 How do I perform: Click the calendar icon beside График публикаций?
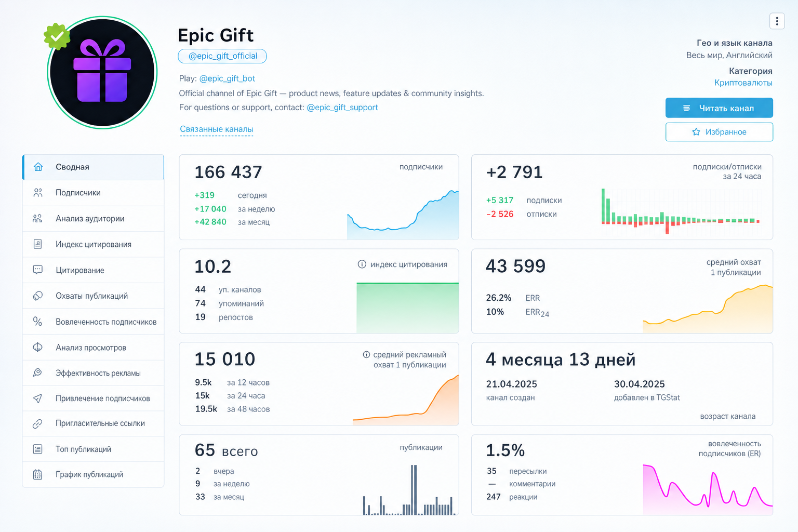coord(37,474)
